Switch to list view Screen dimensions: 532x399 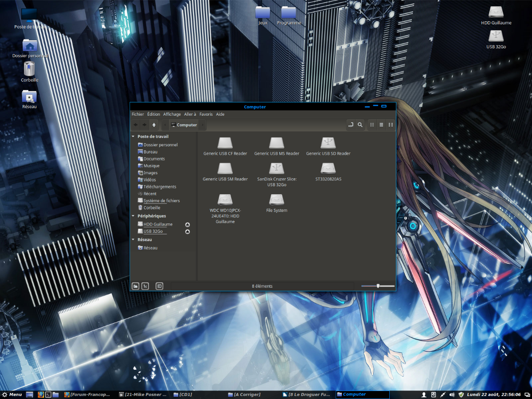[381, 125]
